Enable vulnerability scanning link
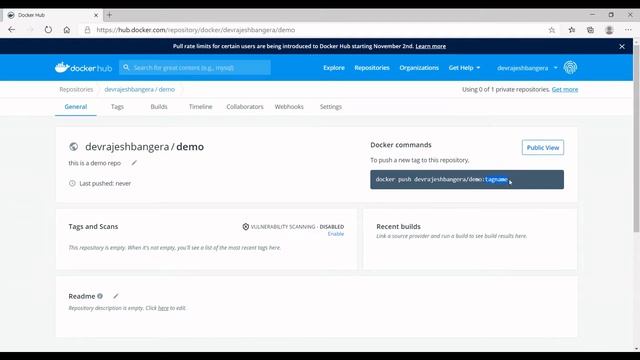The height and width of the screenshot is (360, 640). tap(336, 234)
